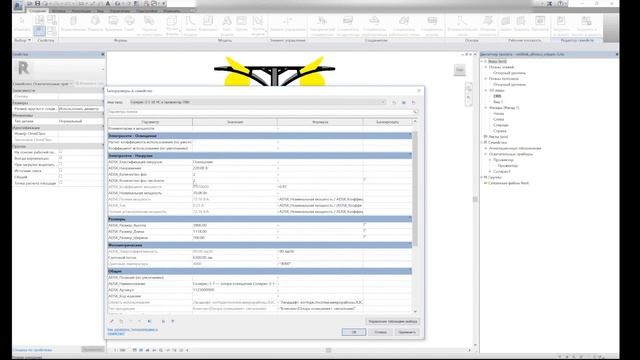640x360 pixels.
Task: Toggle the Lock checkbox for ADSK_Количество фаз числовое
Action: pos(364,180)
